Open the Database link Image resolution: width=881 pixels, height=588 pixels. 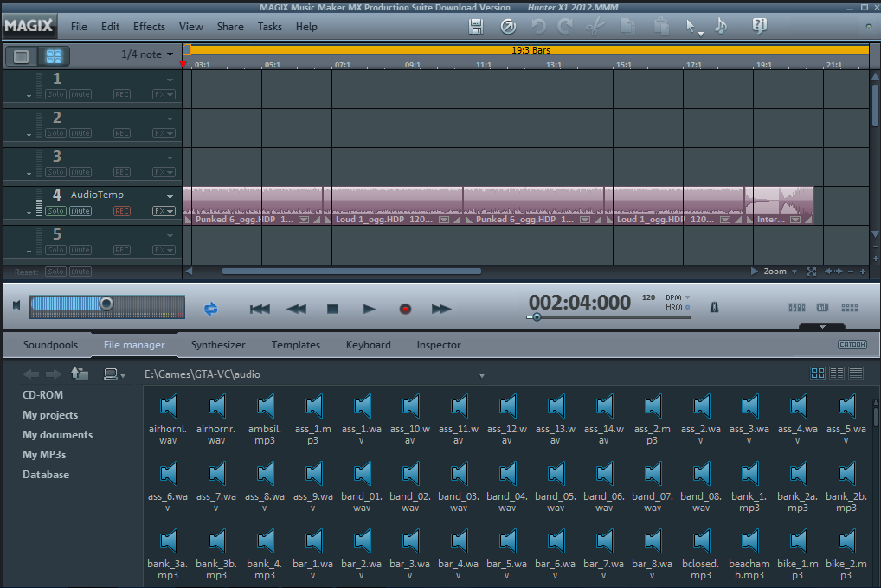tap(46, 475)
